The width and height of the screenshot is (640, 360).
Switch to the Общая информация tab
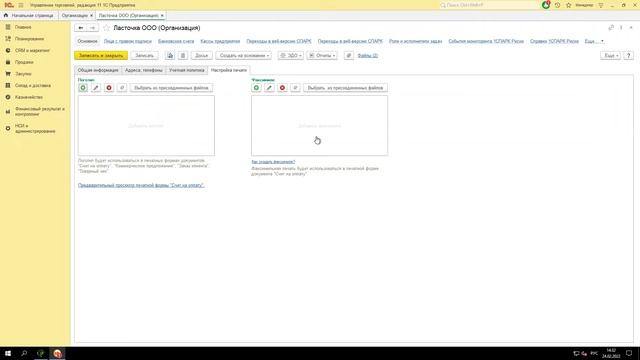coord(98,70)
